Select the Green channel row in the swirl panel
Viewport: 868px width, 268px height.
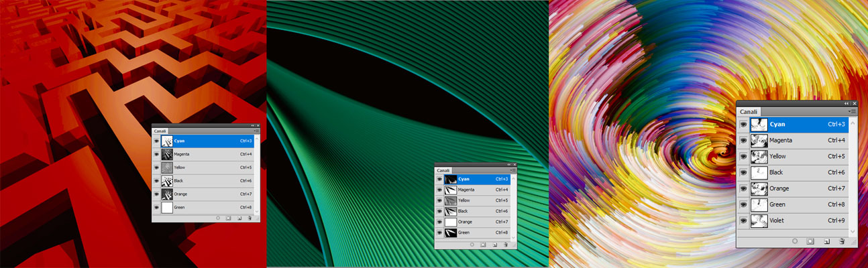tap(794, 204)
